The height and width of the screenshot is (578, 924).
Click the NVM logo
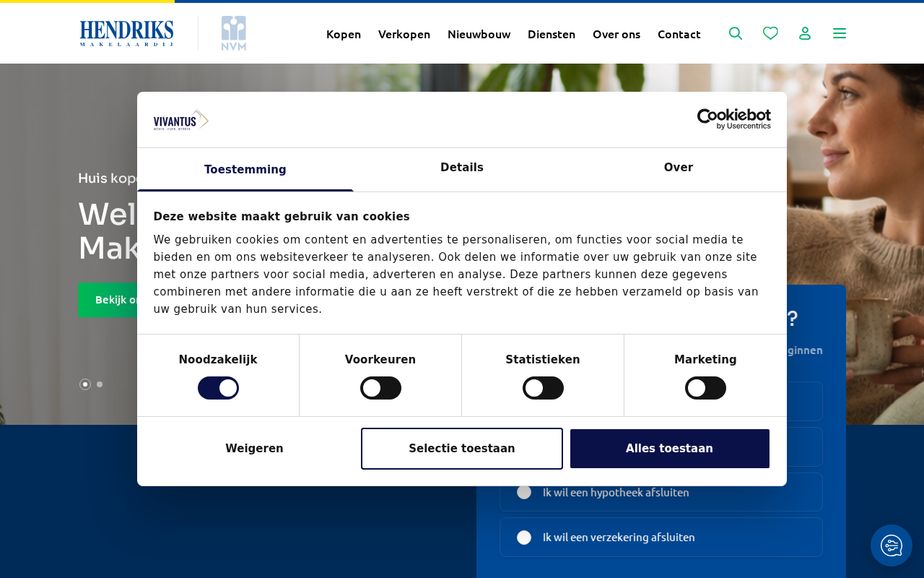pyautogui.click(x=234, y=33)
